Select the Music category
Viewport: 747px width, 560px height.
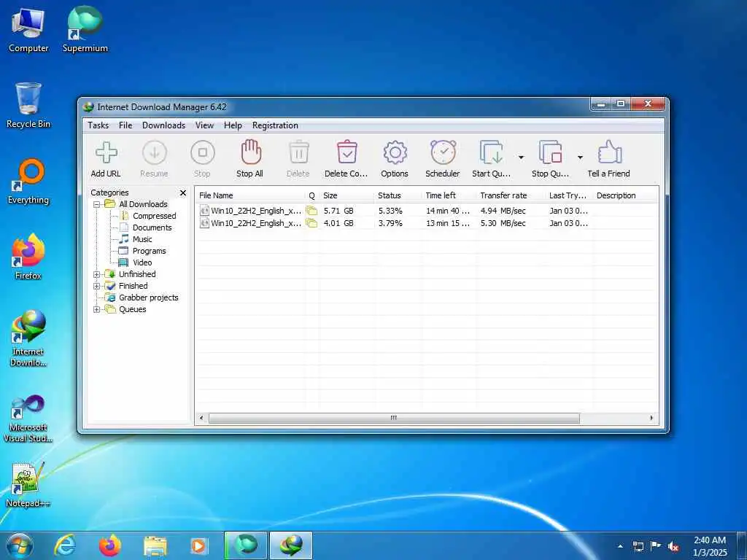coord(142,239)
